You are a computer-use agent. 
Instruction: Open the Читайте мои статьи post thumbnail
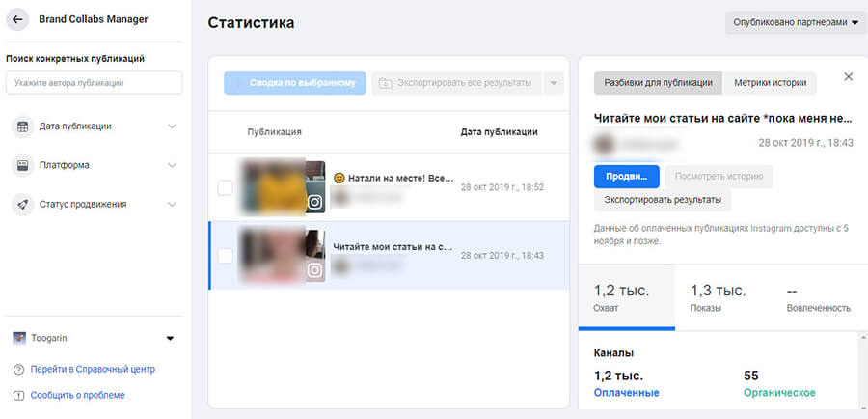282,256
